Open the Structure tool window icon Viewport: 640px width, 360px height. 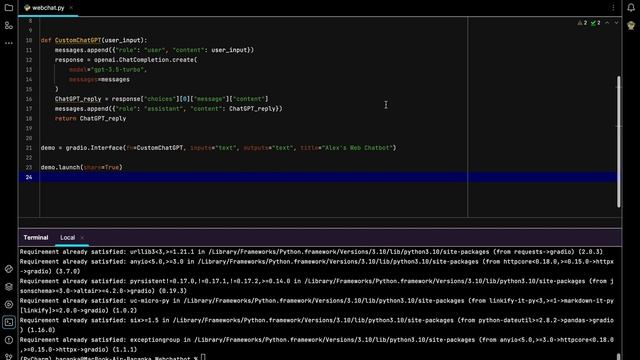coord(9,25)
